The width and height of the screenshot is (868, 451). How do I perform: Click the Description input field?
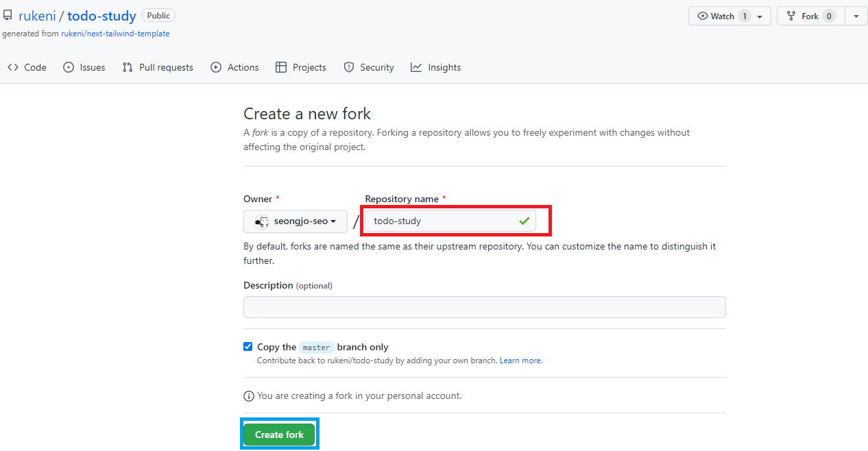click(x=485, y=307)
